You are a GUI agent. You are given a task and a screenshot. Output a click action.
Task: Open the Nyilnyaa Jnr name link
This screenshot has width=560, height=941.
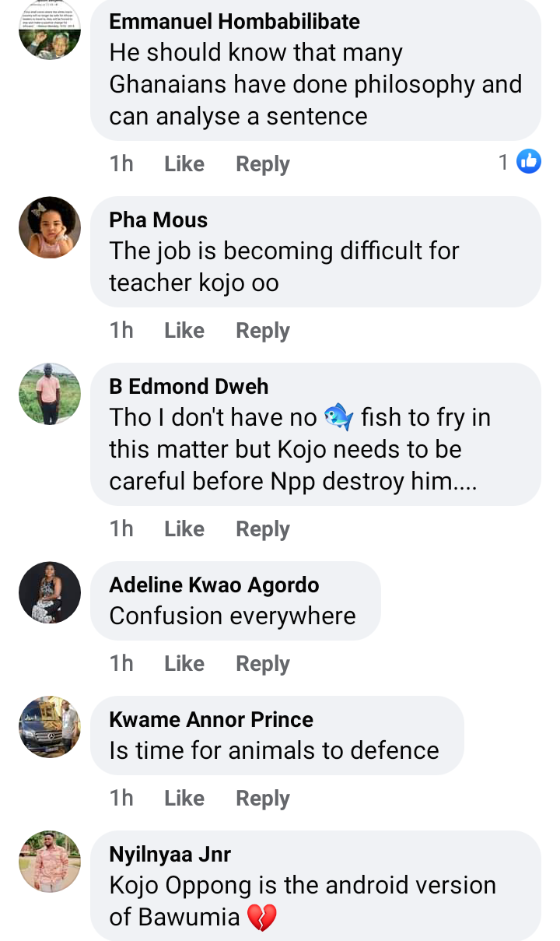coord(170,855)
